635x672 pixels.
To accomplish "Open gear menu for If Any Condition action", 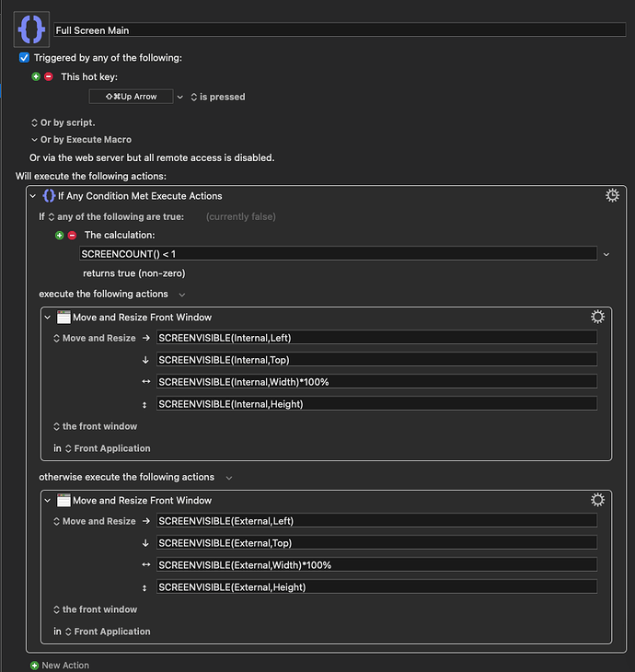I will pyautogui.click(x=612, y=195).
